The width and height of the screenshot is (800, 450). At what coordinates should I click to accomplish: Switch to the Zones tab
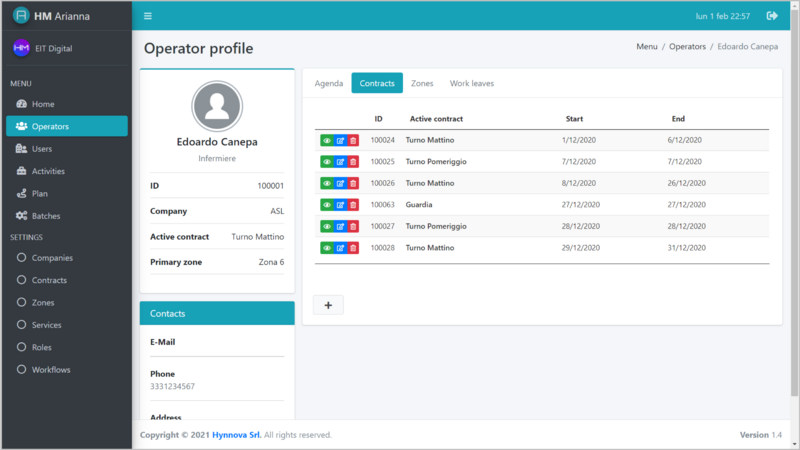click(x=422, y=83)
